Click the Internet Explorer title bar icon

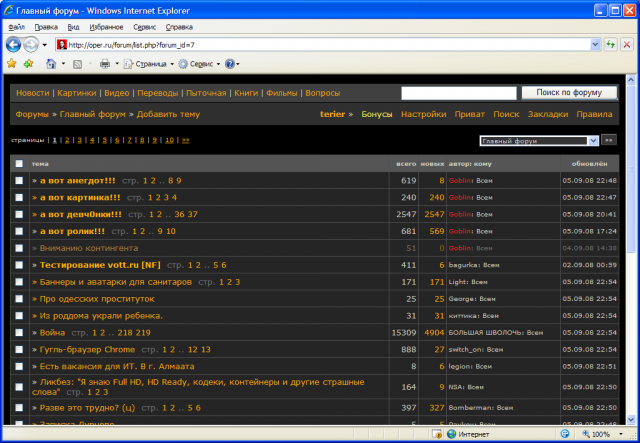point(9,10)
